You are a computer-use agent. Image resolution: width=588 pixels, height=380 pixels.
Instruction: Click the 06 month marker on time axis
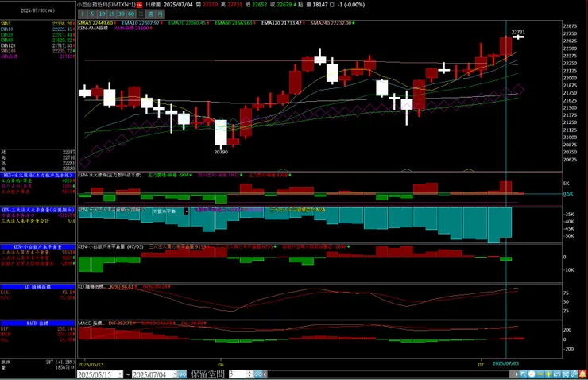[221, 364]
